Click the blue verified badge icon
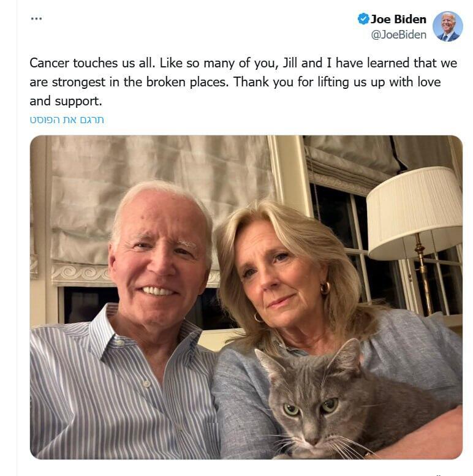This screenshot has height=476, width=473. (363, 19)
